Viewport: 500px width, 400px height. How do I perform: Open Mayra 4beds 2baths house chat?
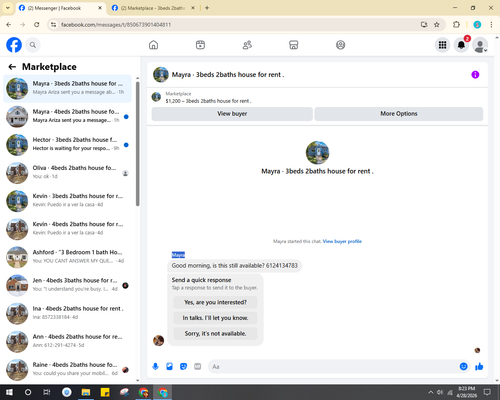pyautogui.click(x=68, y=117)
